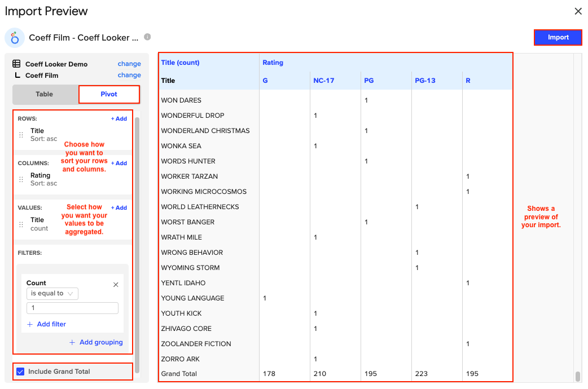Click the table grid icon beside Coeff Looker Demo
588x389 pixels.
point(17,64)
